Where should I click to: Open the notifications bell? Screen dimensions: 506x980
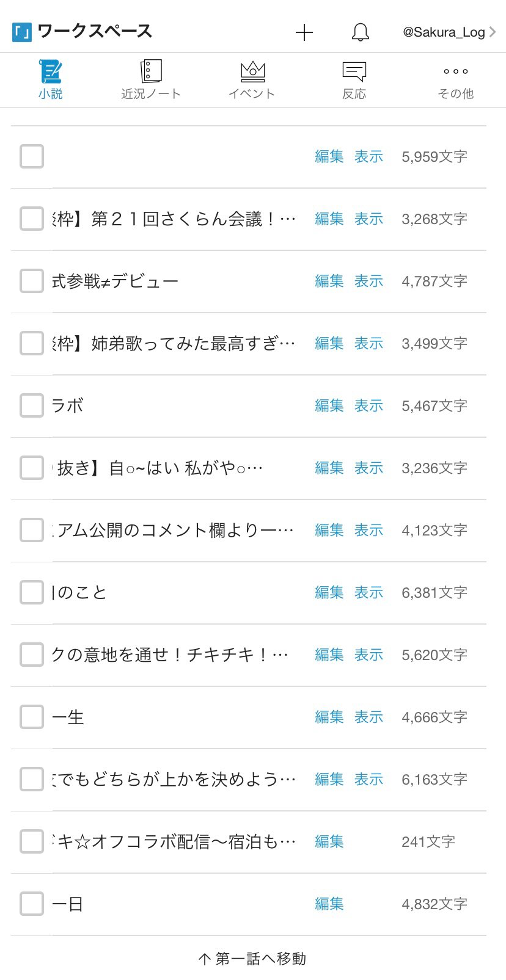tap(361, 32)
